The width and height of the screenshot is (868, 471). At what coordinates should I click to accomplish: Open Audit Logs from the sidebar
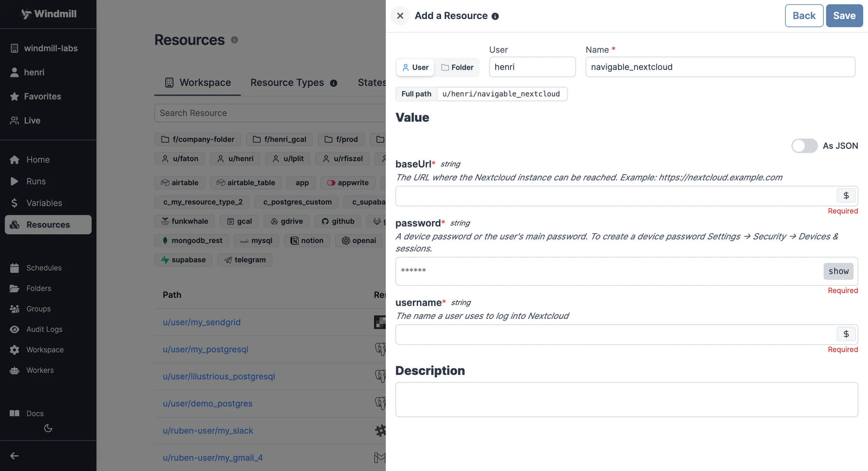(x=44, y=329)
